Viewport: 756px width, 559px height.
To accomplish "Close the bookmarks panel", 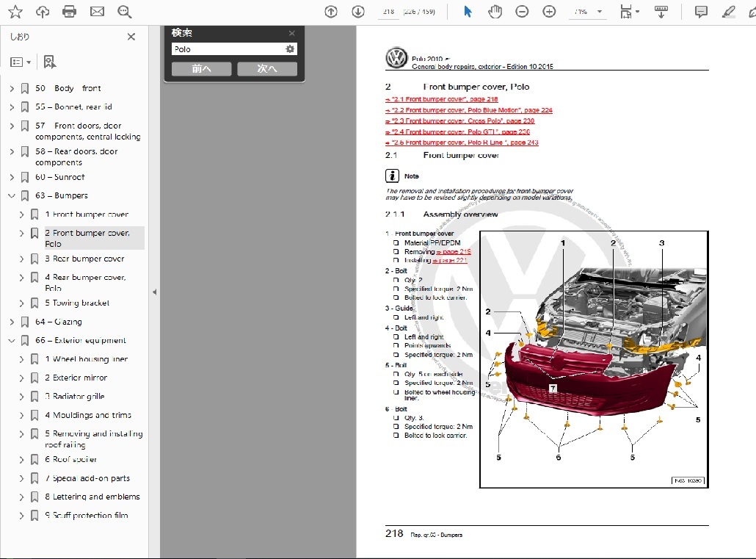I will tap(131, 37).
